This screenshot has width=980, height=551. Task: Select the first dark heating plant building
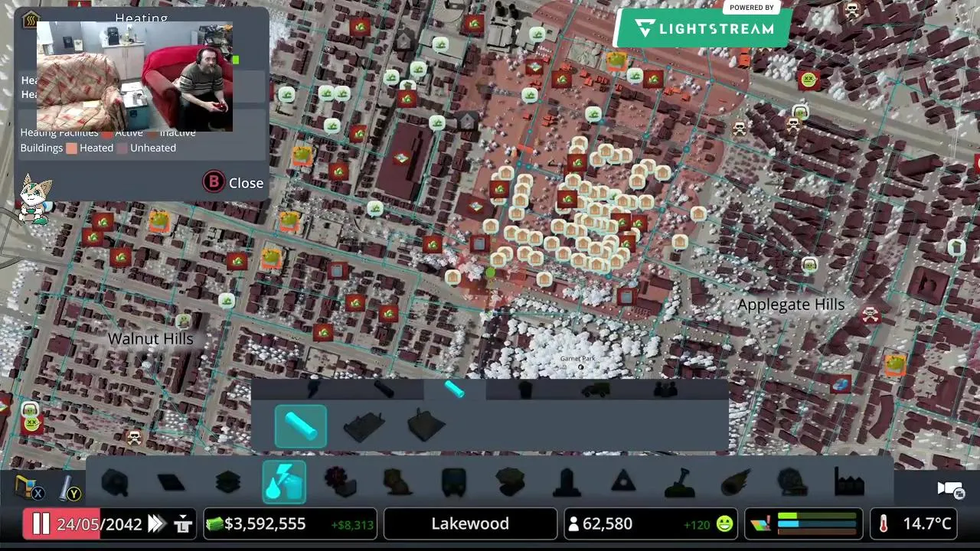[364, 426]
